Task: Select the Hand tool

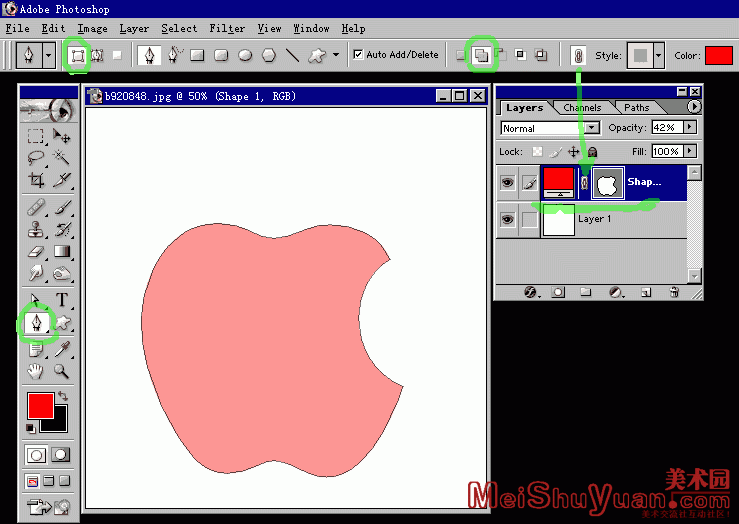Action: coord(35,371)
